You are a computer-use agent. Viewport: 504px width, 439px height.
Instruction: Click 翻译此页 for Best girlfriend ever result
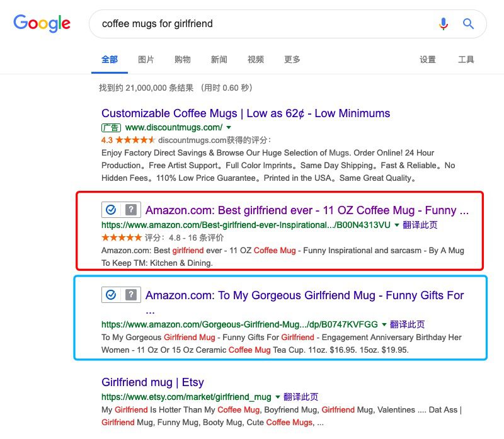420,225
